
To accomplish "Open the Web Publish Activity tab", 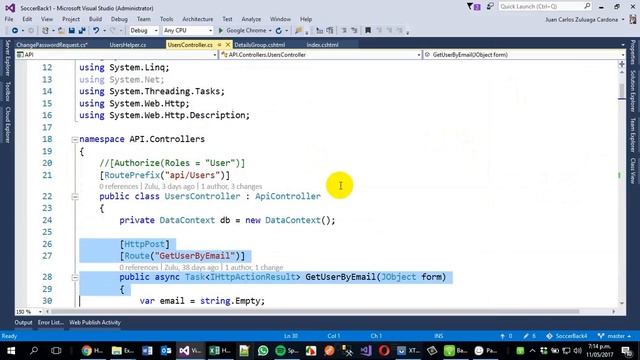I will click(95, 322).
